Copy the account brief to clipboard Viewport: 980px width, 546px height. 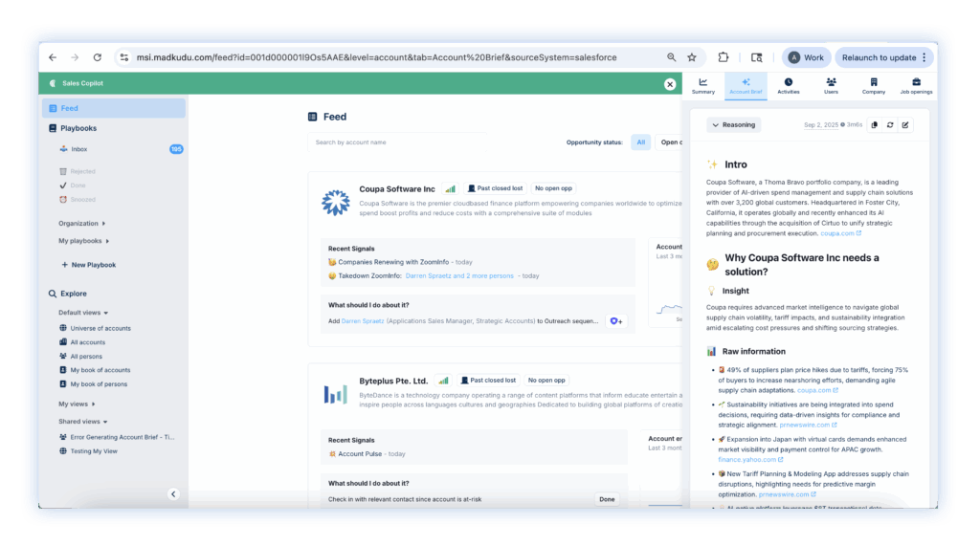874,125
